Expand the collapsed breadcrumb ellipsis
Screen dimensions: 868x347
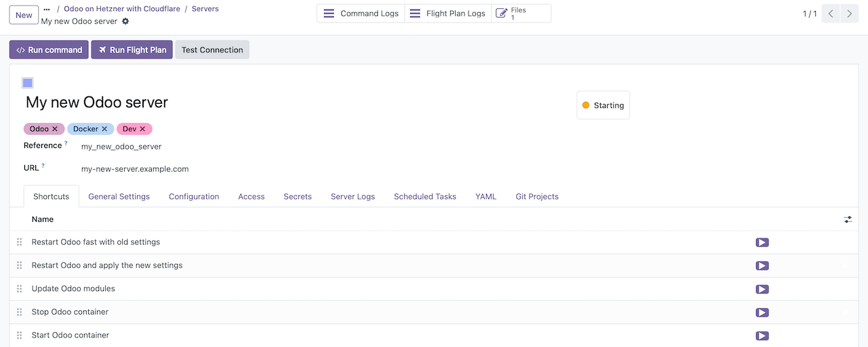click(x=47, y=10)
